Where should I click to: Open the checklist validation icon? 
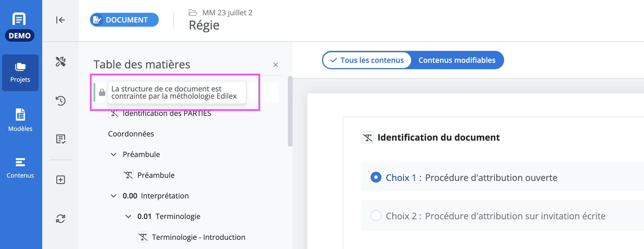[61, 139]
